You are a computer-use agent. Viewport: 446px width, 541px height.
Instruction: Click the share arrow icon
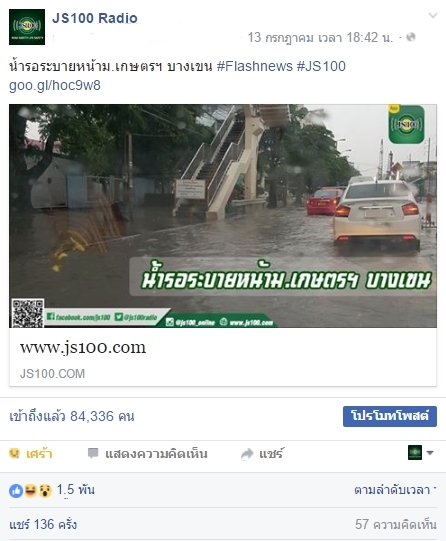247,454
